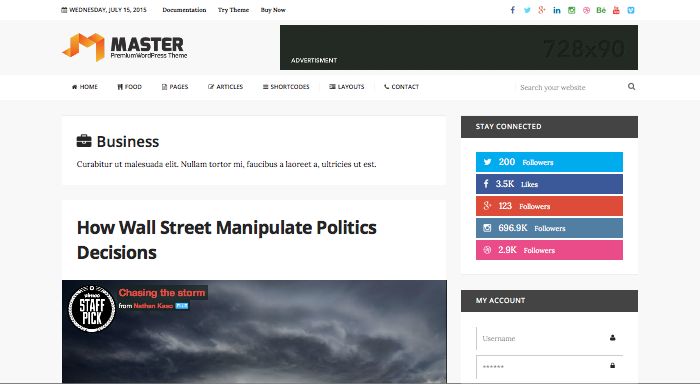Open the Shortcodes menu item

pyautogui.click(x=286, y=87)
